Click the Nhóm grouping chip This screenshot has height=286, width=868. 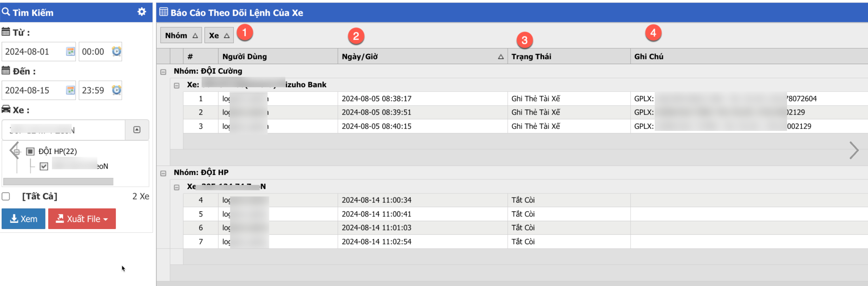(x=181, y=35)
